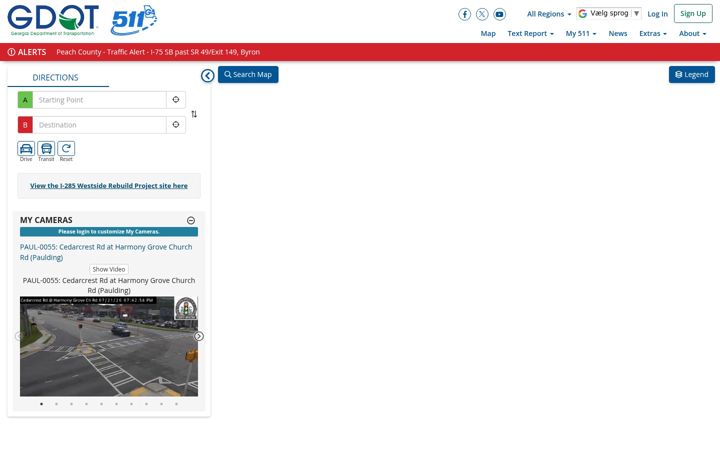Select the Drive mode icon

(26, 149)
